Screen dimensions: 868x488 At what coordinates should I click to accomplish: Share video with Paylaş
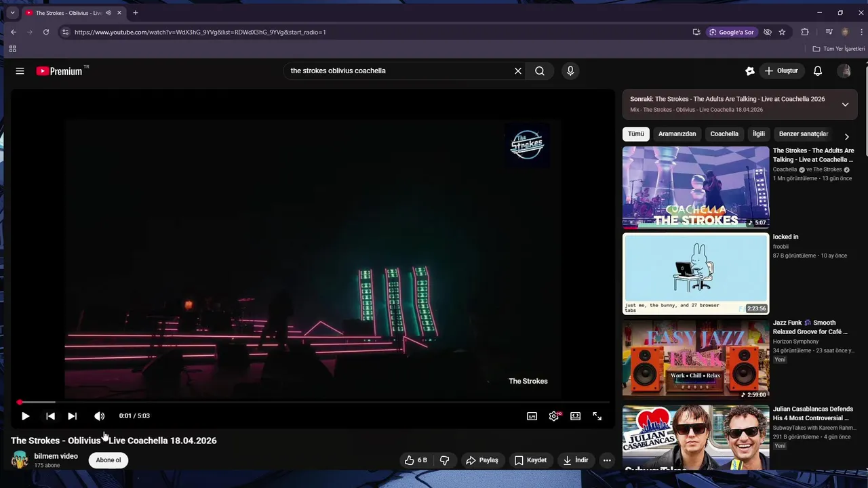pos(482,460)
